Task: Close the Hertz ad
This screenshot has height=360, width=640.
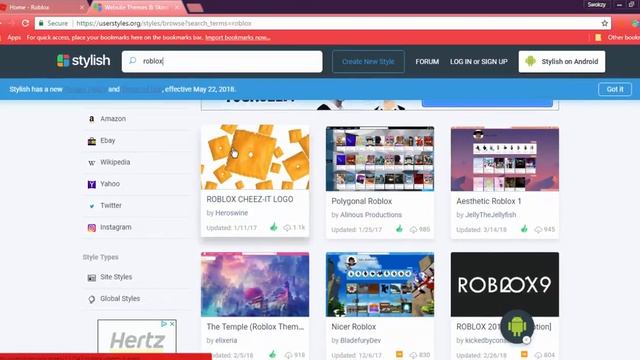Action: (x=172, y=324)
